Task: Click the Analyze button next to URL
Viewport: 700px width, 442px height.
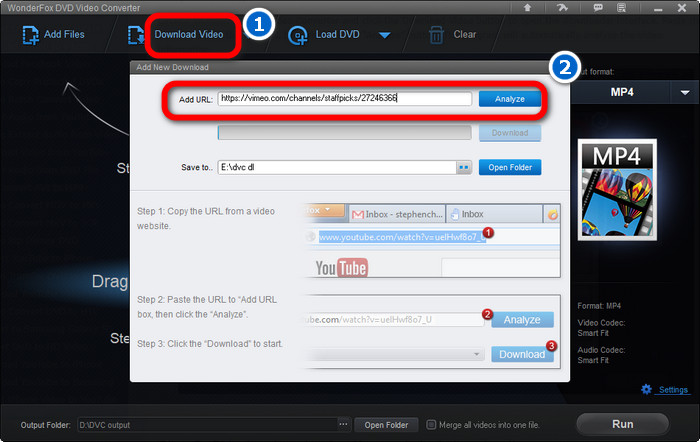Action: [510, 99]
